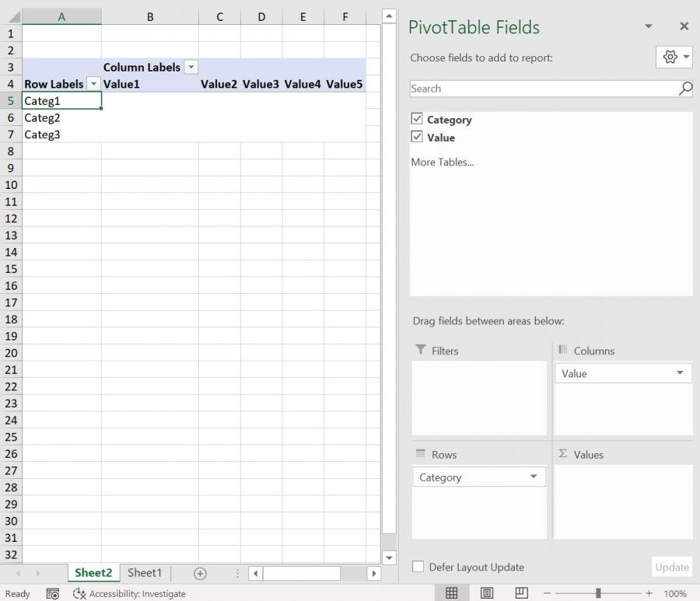Select the Value5 column label cell
Screen dimensions: 700x601
click(x=345, y=84)
